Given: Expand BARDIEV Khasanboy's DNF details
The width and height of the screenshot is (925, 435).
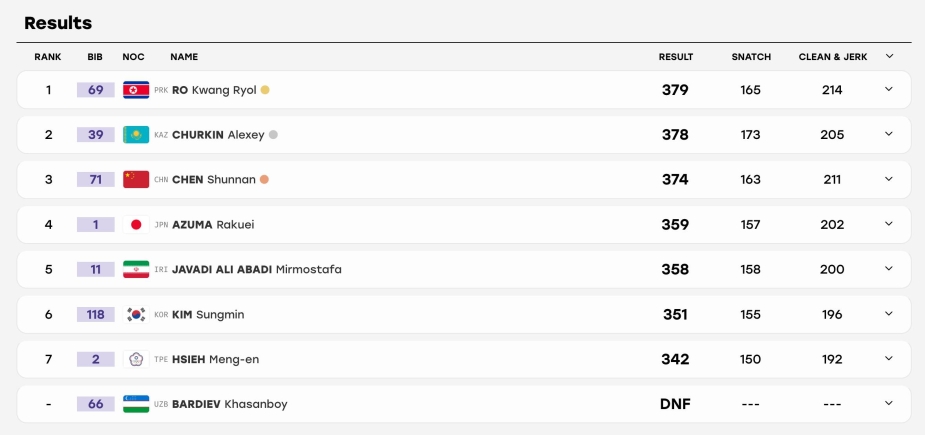Looking at the screenshot, I should pos(888,403).
